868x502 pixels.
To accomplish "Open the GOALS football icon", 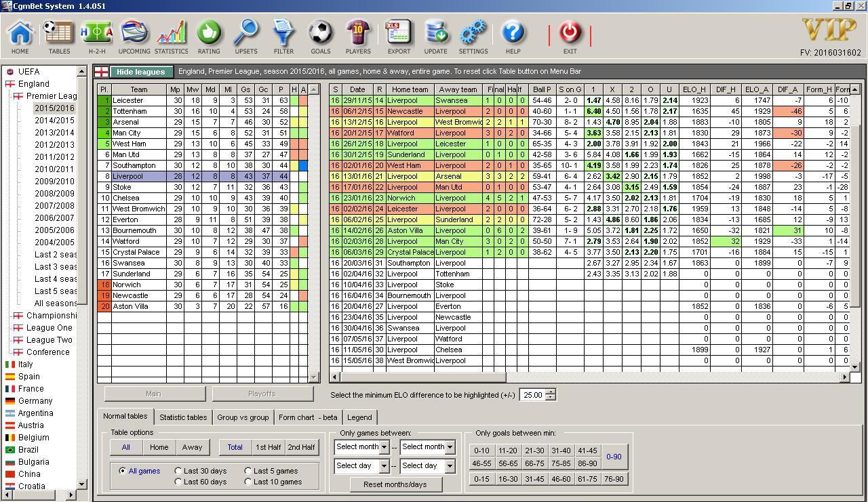I will click(321, 37).
